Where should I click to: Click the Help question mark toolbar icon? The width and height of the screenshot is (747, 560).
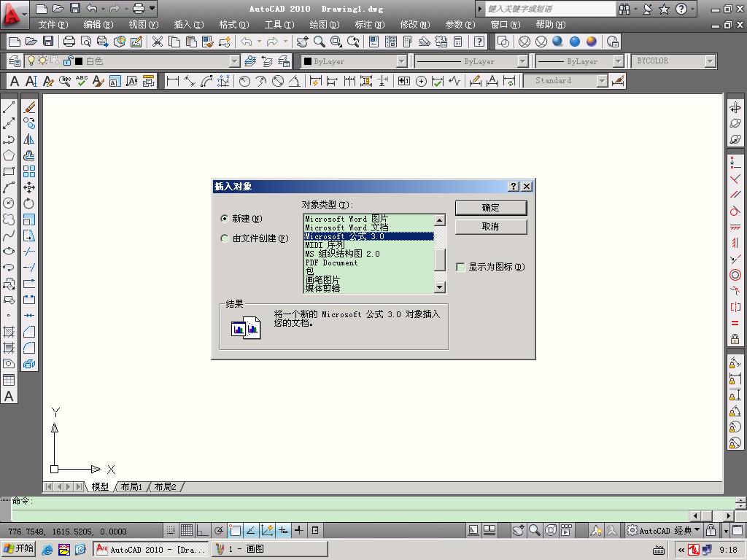[x=479, y=42]
